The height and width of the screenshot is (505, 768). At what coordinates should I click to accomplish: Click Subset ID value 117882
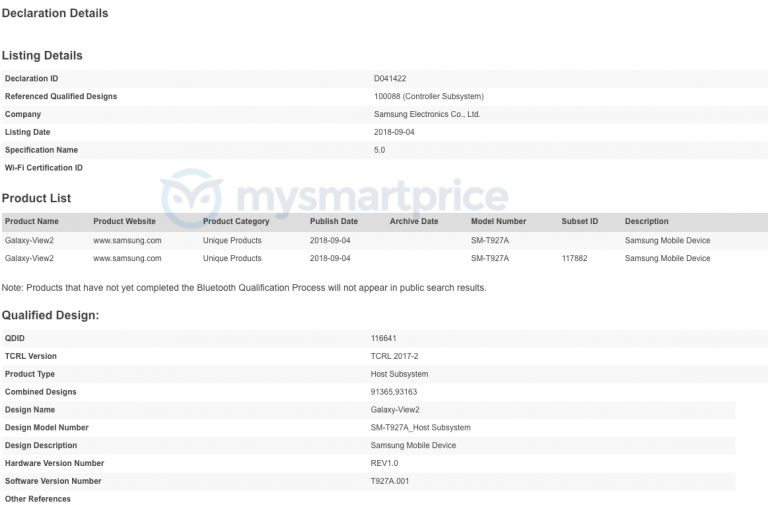click(x=574, y=259)
